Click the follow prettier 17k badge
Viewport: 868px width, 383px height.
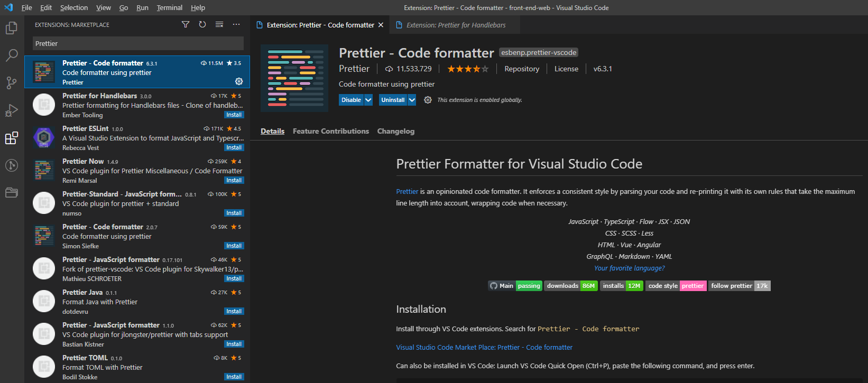740,286
